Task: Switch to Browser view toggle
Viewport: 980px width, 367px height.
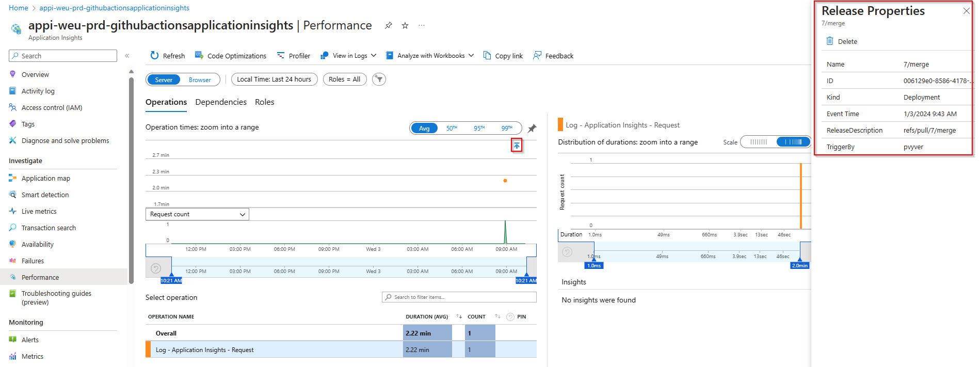Action: (x=200, y=79)
